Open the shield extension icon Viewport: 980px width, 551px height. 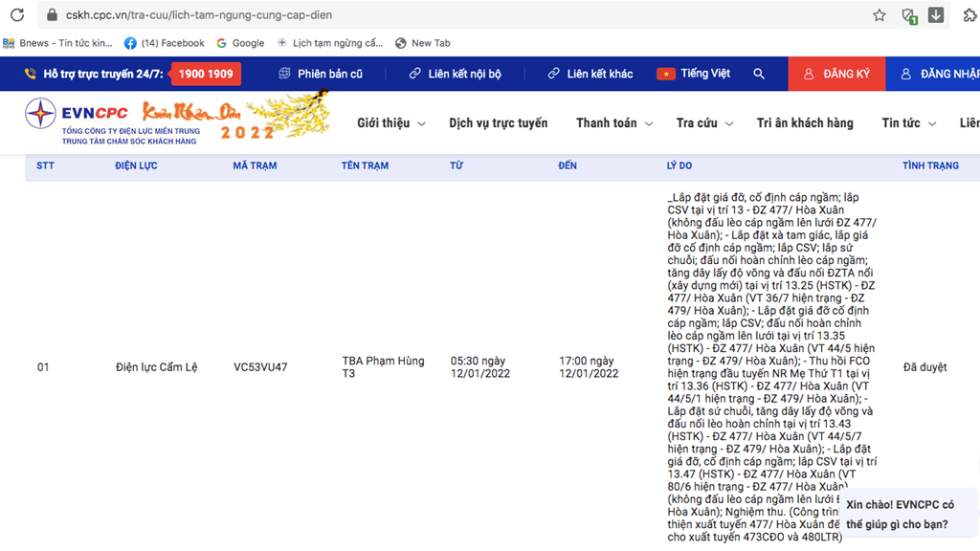909,15
